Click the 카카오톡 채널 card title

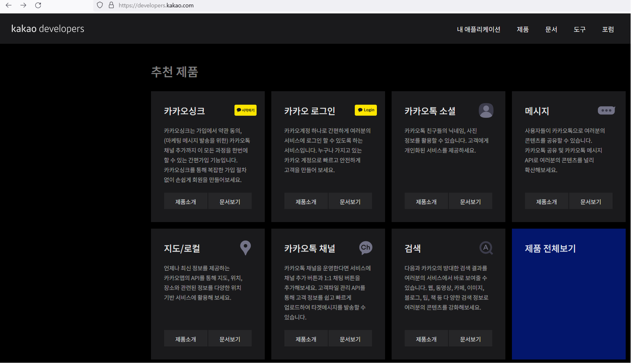(x=310, y=248)
